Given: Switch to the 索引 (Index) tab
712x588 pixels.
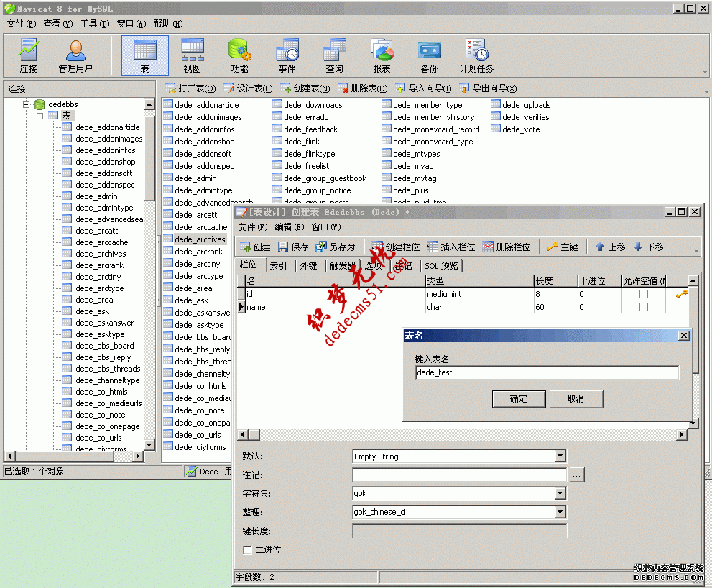Looking at the screenshot, I should coord(278,265).
